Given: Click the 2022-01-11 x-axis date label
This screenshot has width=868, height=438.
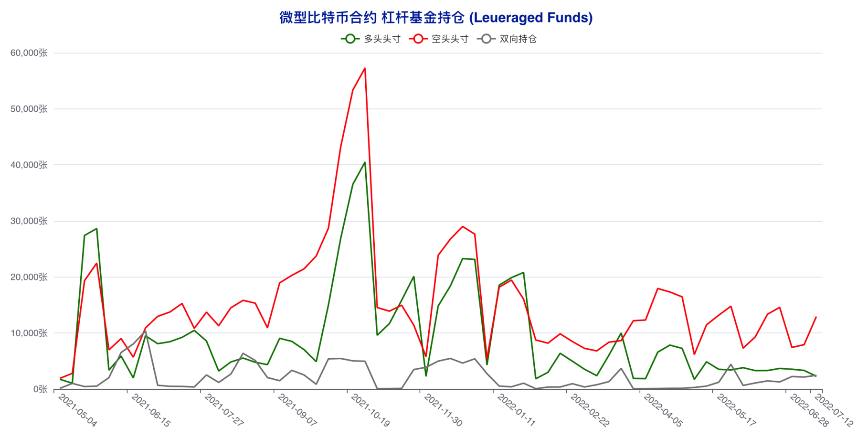Looking at the screenshot, I should 516,410.
